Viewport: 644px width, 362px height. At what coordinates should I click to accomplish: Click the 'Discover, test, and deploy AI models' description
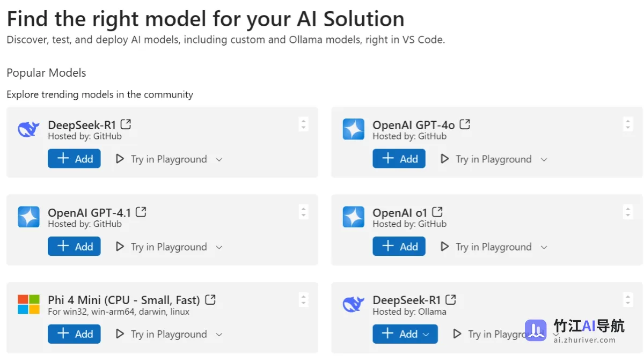226,40
